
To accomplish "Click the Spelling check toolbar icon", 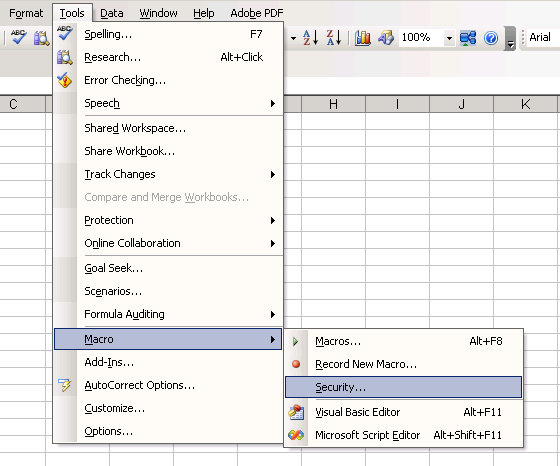I will [19, 37].
